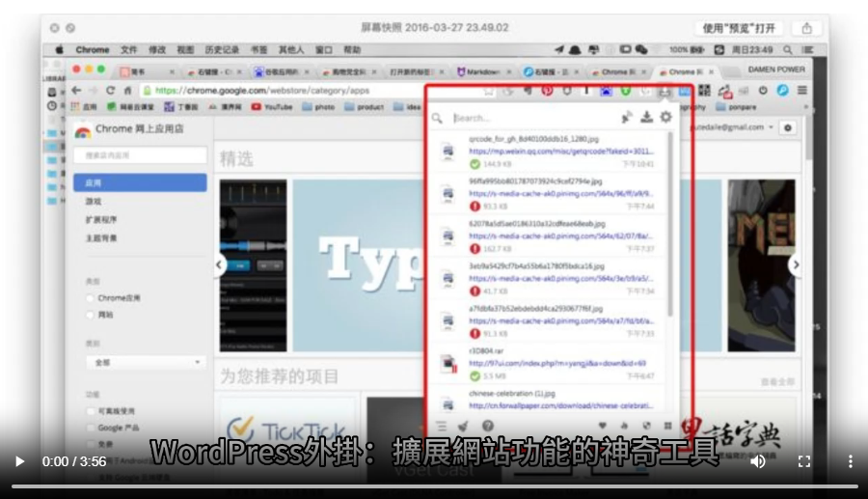The height and width of the screenshot is (499, 868).
Task: Select the 应用 category in web store sidebar
Action: (x=140, y=182)
